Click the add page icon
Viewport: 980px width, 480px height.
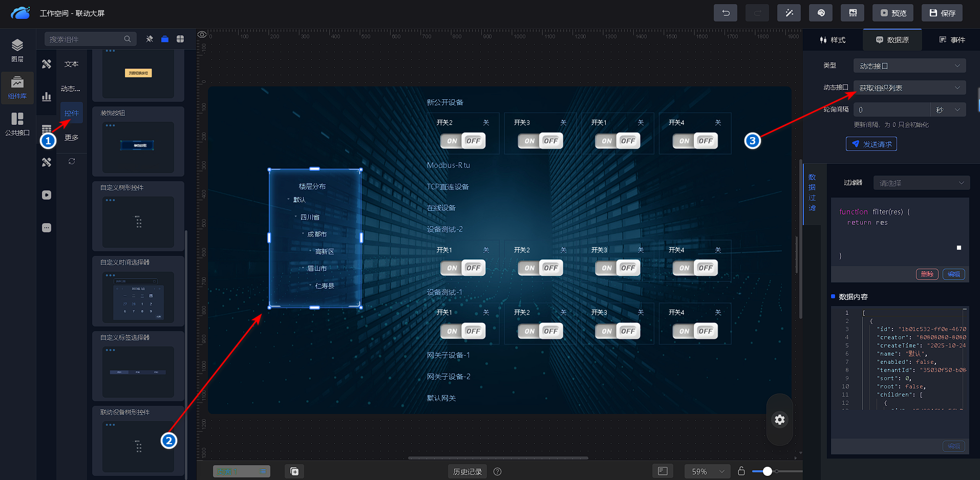[x=294, y=471]
